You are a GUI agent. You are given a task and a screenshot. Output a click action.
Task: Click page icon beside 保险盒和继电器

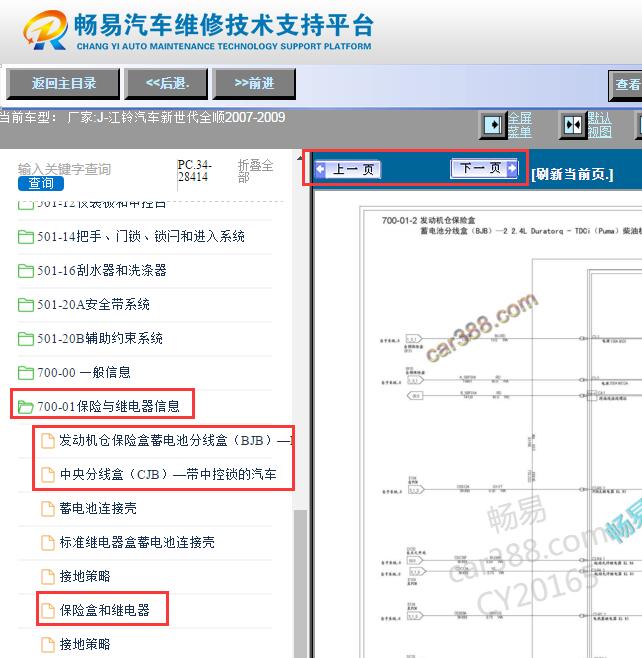(x=48, y=611)
